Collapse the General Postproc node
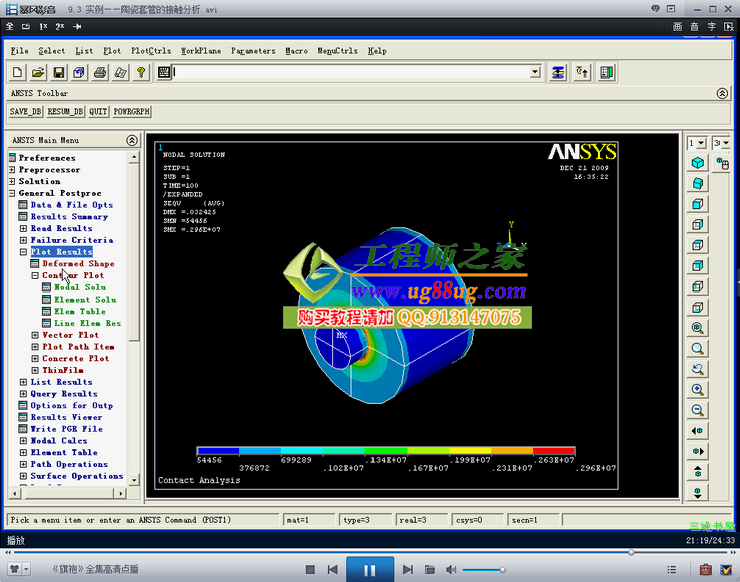740x582 pixels. coord(12,193)
